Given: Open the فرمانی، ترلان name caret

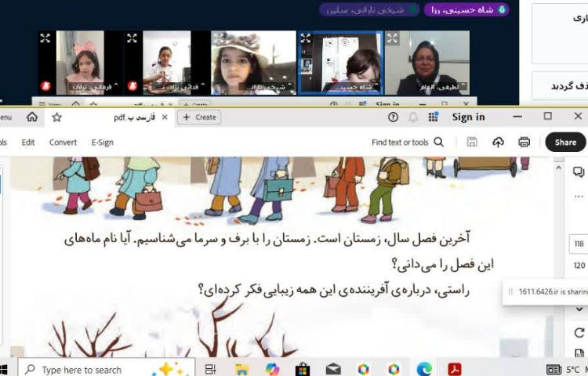Looking at the screenshot, I should click(x=116, y=85).
